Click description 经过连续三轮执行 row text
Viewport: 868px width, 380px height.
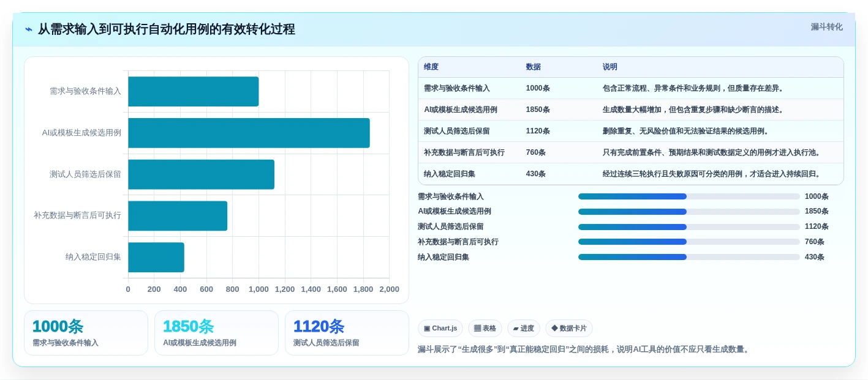711,174
